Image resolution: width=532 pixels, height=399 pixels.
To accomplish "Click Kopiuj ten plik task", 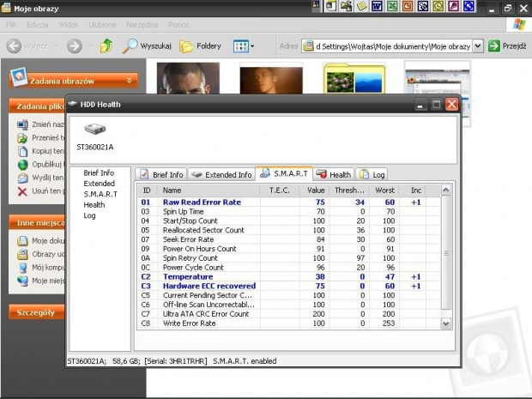I will [40, 151].
